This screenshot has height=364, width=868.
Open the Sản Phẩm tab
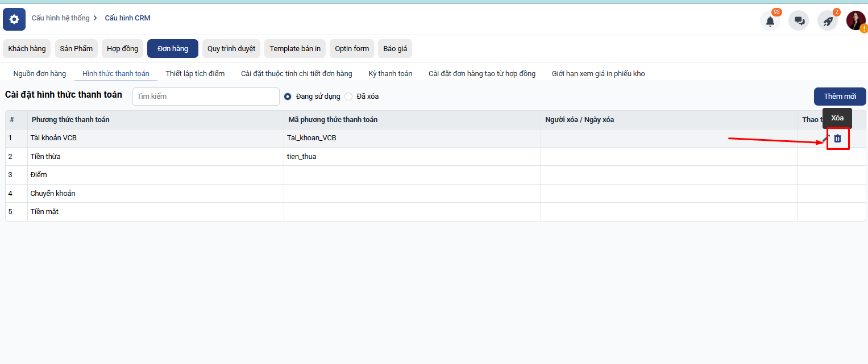[x=76, y=49]
